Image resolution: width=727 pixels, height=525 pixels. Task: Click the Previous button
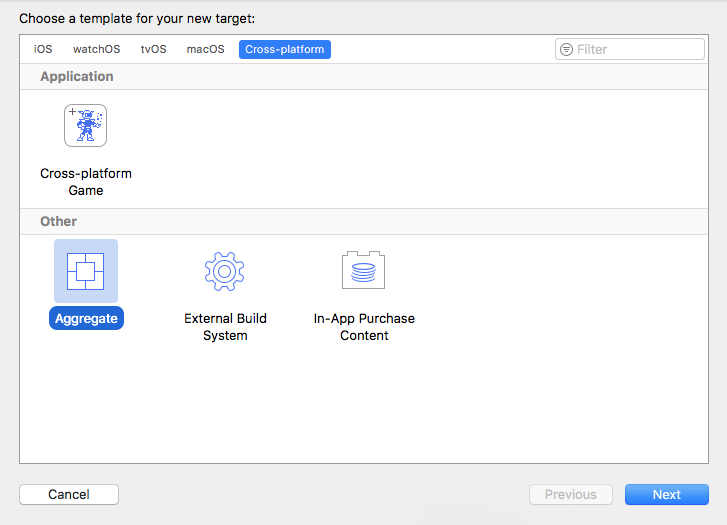click(570, 494)
